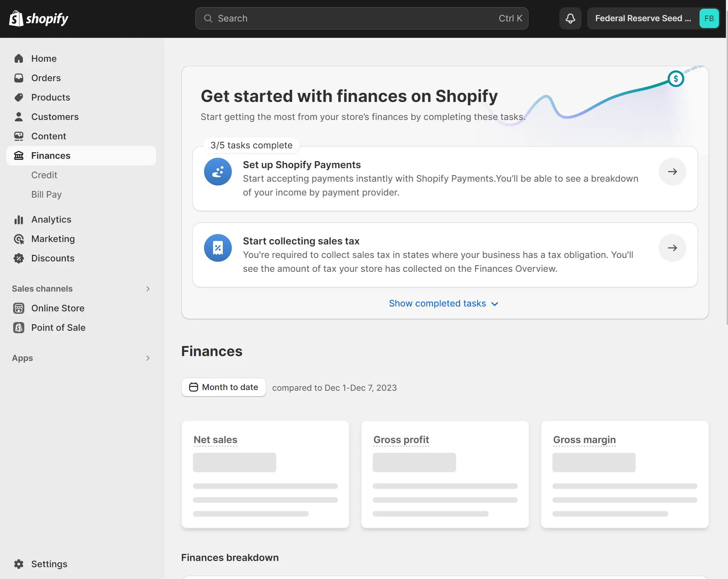Open the Credit submenu item
728x579 pixels.
[44, 175]
